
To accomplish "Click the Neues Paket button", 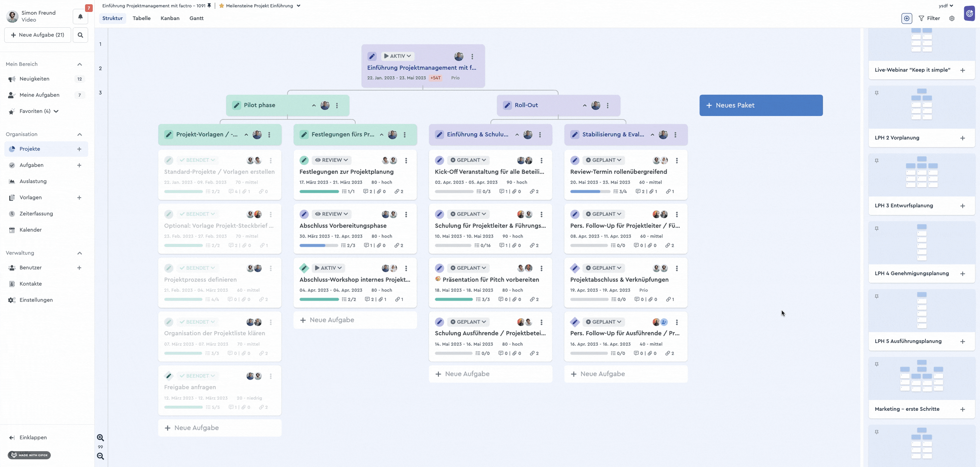I will coord(761,105).
